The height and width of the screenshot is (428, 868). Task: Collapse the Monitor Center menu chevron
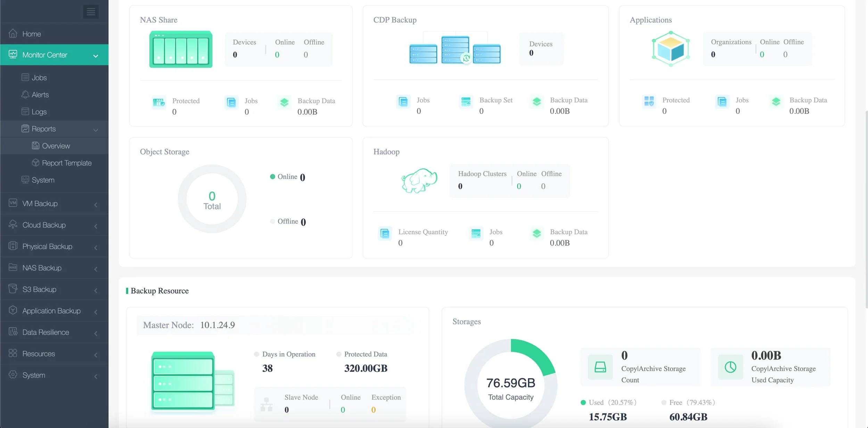pos(96,56)
